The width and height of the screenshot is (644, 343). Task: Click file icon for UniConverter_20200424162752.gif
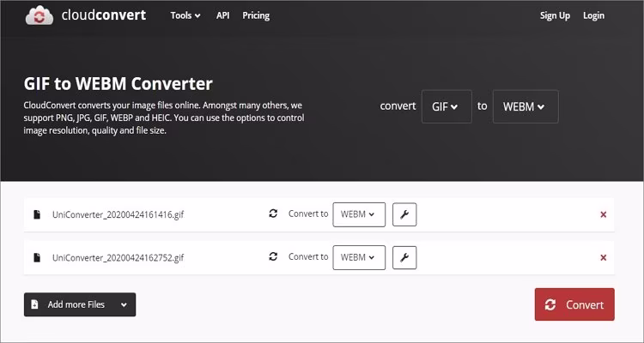pos(37,257)
